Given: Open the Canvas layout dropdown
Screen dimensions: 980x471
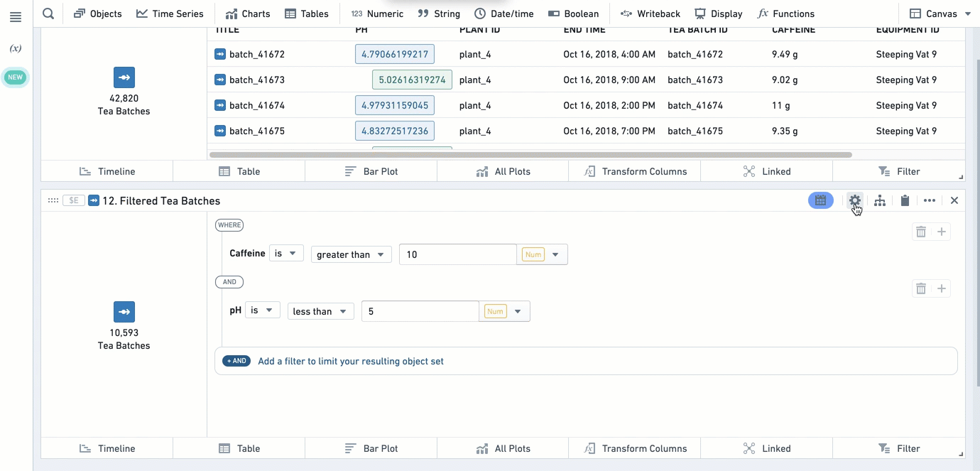Looking at the screenshot, I should click(x=940, y=13).
